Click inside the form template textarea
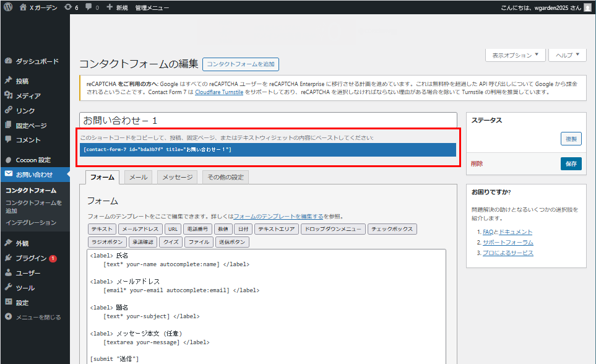Viewport: 596px width, 364px height. pos(267,306)
